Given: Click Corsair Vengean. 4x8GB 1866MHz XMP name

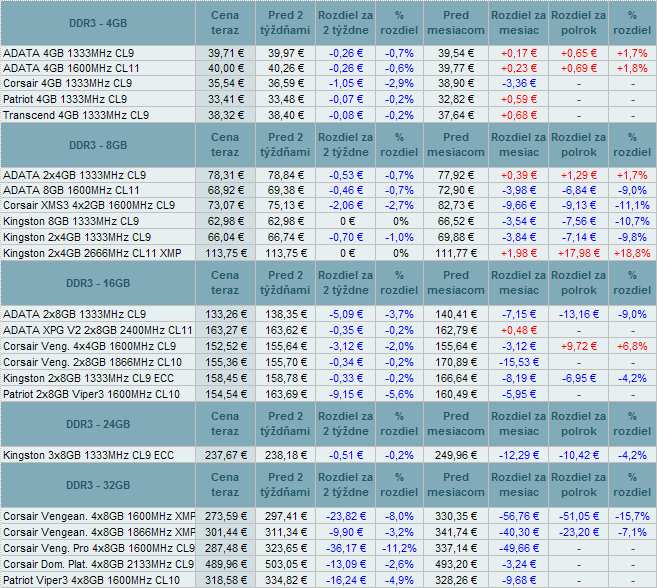Looking at the screenshot, I should (99, 532).
